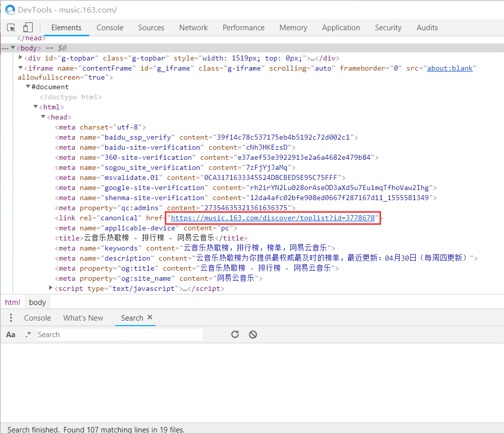
Task: Select the shenma-site-verification meta line
Action: [x=246, y=198]
